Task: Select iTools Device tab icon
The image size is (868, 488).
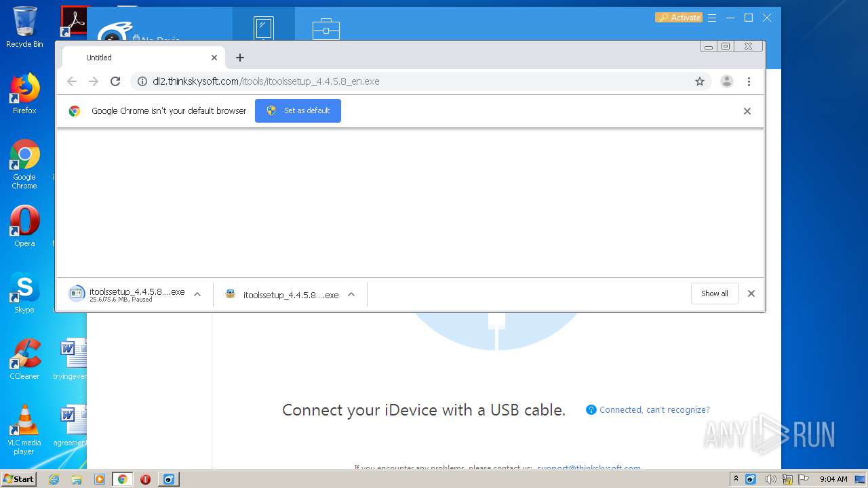Action: coord(264,28)
